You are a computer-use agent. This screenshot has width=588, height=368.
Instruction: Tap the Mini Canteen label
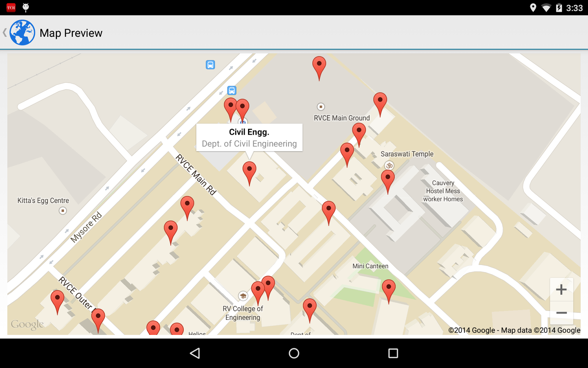pyautogui.click(x=370, y=266)
